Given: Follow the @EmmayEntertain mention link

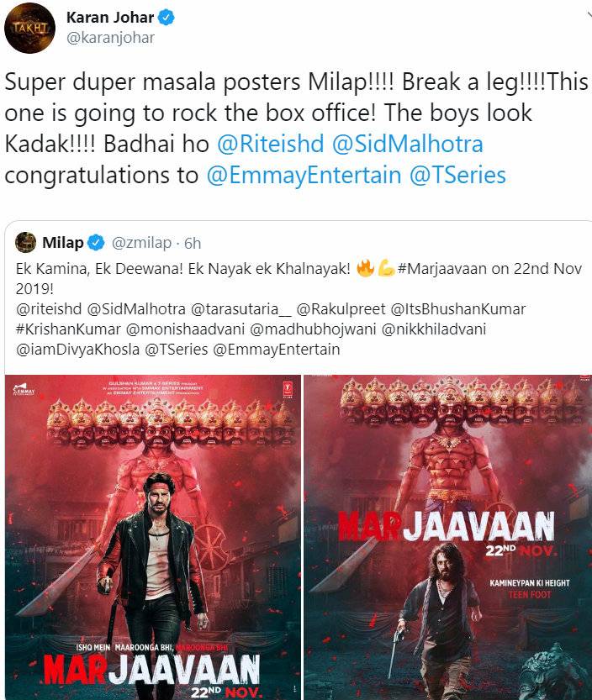Looking at the screenshot, I should tap(304, 175).
